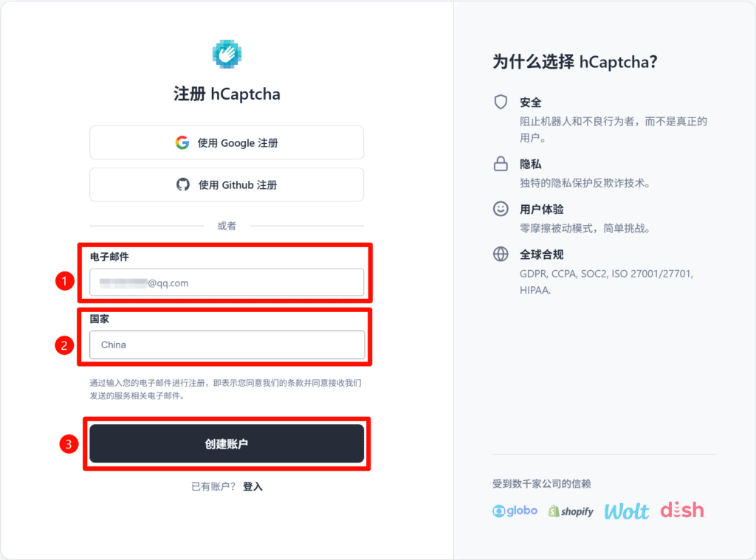The height and width of the screenshot is (560, 756).
Task: Click the hCaptcha hand logo
Action: click(x=227, y=54)
